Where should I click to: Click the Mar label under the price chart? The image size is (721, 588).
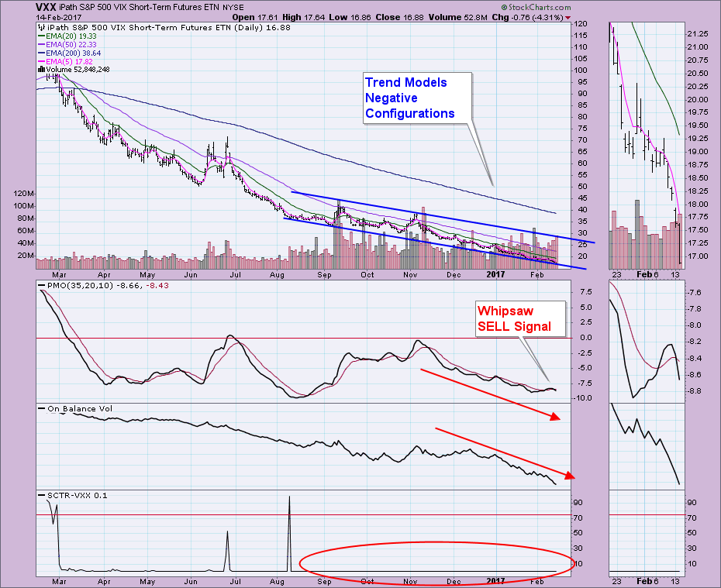[x=59, y=275]
